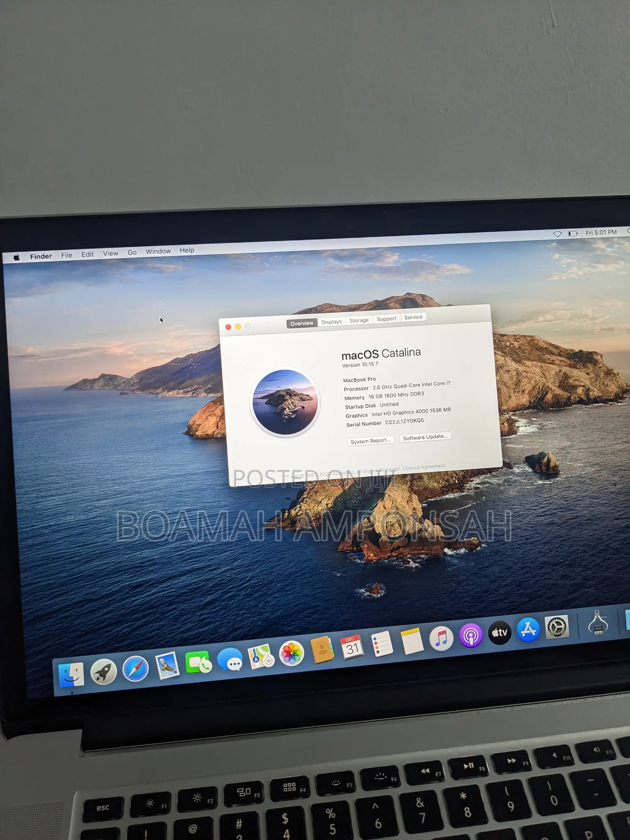Select the Overview tab
Screen dimensions: 630x840
302,323
